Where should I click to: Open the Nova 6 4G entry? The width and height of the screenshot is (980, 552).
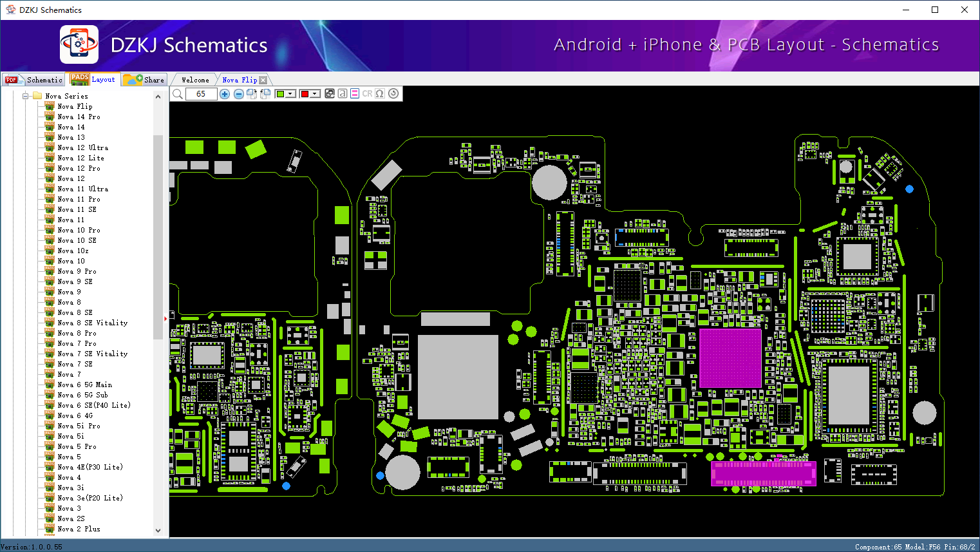click(x=75, y=415)
